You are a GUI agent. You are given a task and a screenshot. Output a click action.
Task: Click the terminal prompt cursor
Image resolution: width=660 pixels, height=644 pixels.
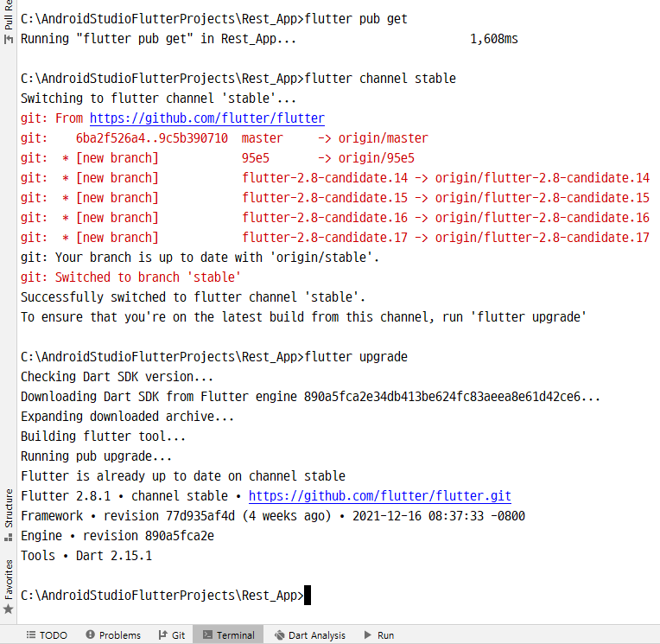308,595
